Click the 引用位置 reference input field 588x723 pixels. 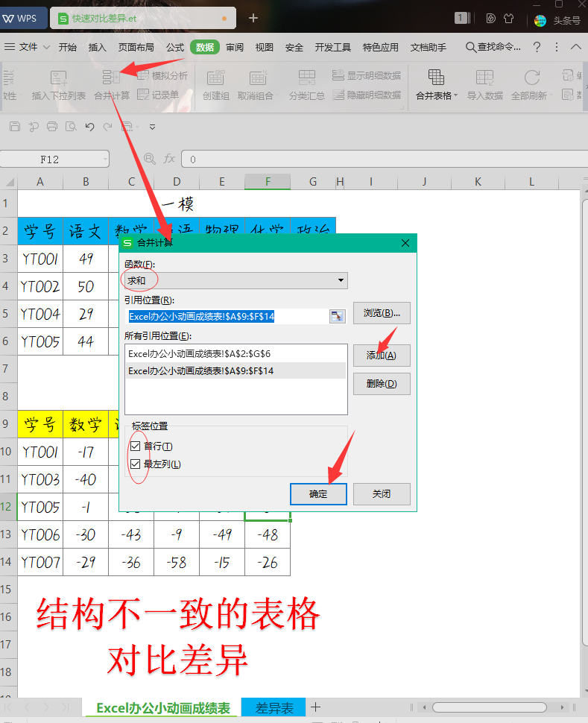228,316
